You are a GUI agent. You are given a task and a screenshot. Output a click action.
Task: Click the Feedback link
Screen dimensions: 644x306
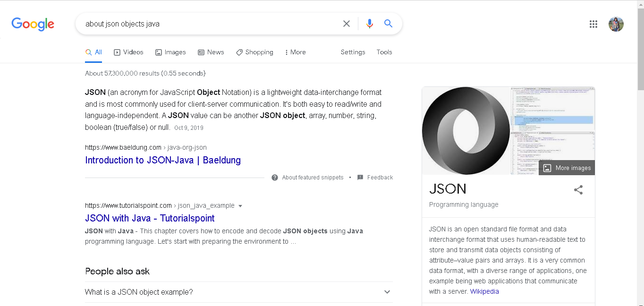[x=380, y=178]
